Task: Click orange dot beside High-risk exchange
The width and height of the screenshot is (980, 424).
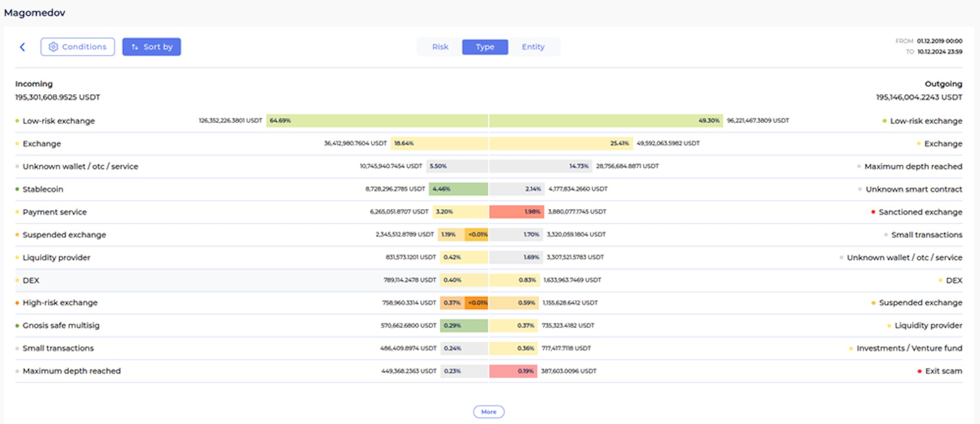Action: [x=17, y=303]
